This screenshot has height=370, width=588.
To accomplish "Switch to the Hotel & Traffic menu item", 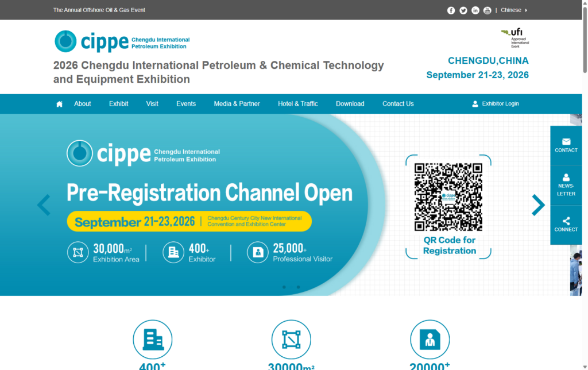I will click(x=297, y=103).
